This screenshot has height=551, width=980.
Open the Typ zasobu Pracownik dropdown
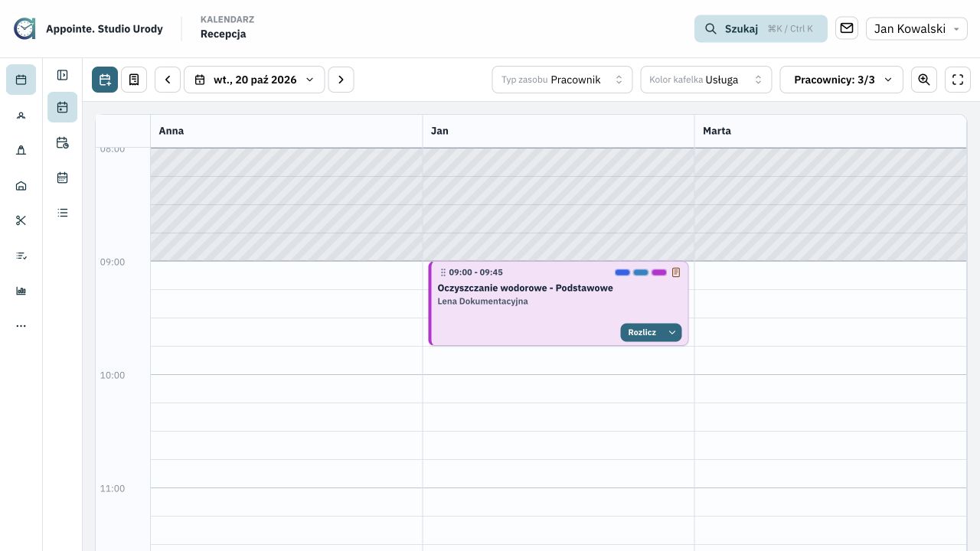click(x=562, y=80)
